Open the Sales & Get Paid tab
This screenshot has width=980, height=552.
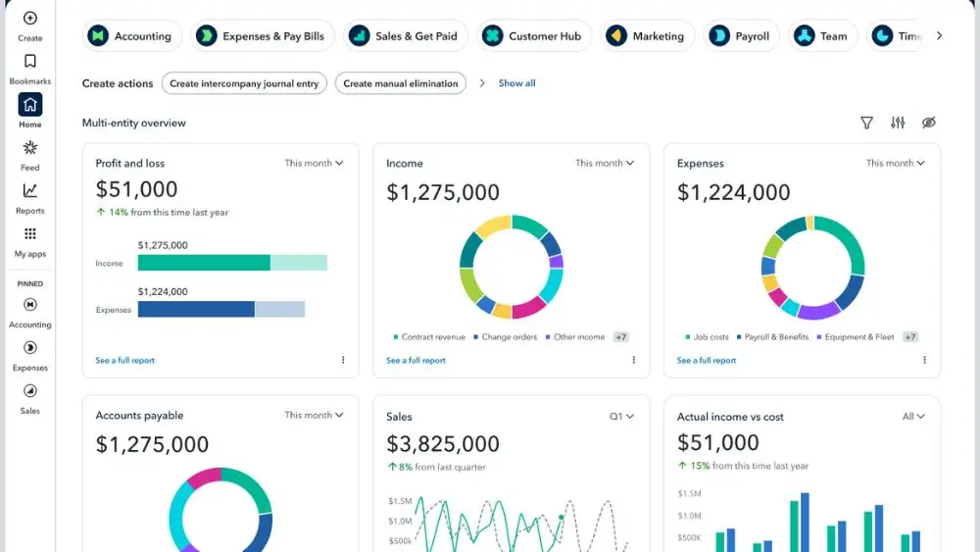point(405,35)
